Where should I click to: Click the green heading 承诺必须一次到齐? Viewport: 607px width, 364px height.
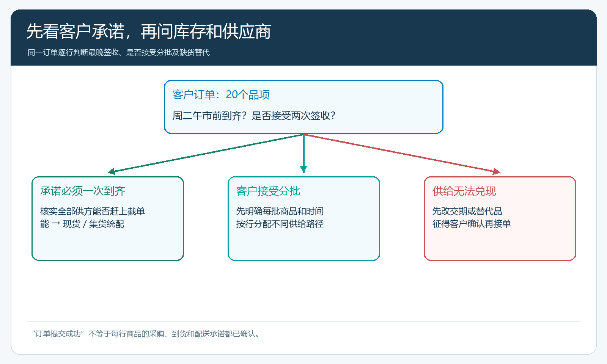(83, 191)
